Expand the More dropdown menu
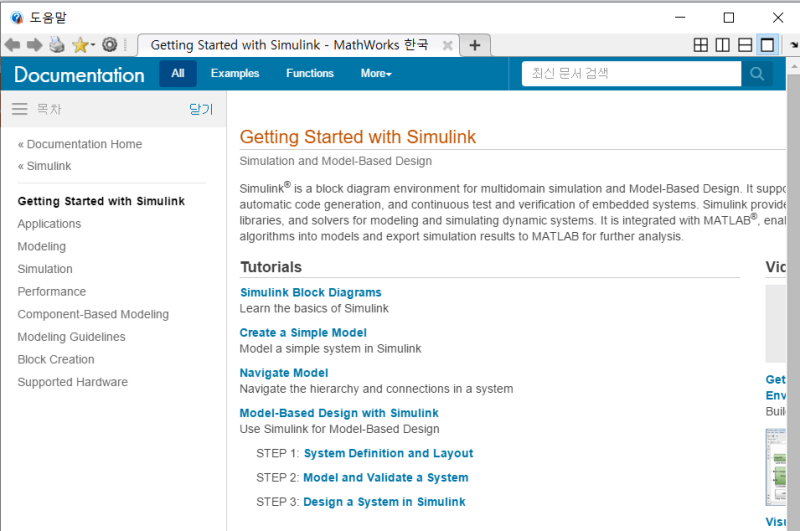Screen dimensions: 800x531 (x=376, y=73)
